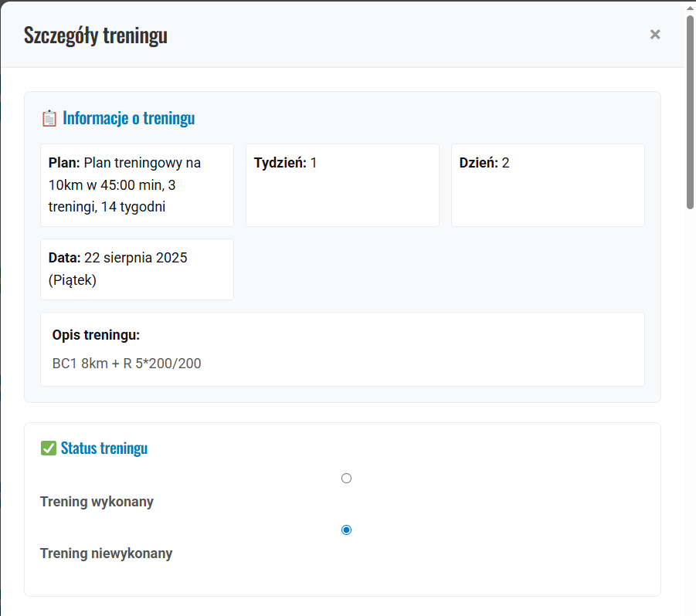Click the workout text 'BC1 8km + R 5*200/200'
Image resolution: width=696 pixels, height=616 pixels.
(127, 364)
